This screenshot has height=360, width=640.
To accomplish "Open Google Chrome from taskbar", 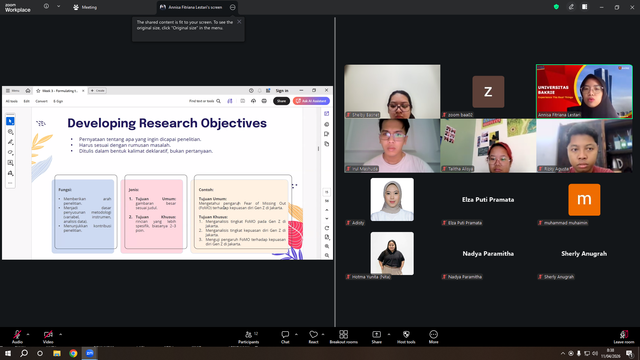I will pos(73,353).
